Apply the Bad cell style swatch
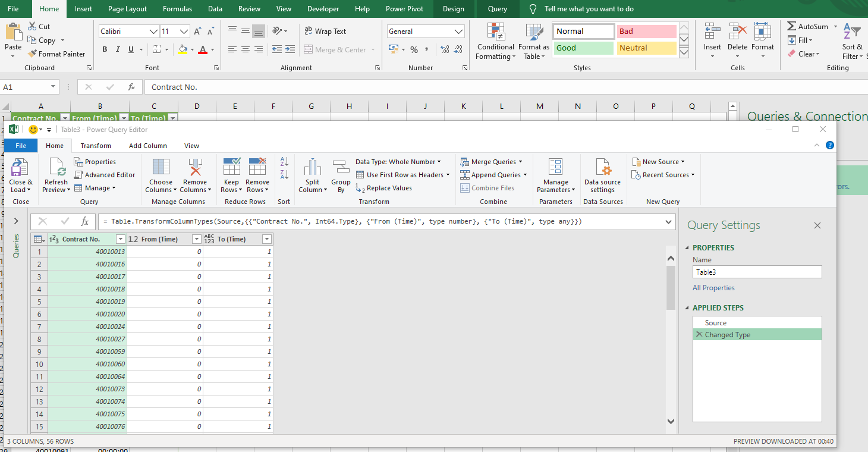 [x=646, y=32]
